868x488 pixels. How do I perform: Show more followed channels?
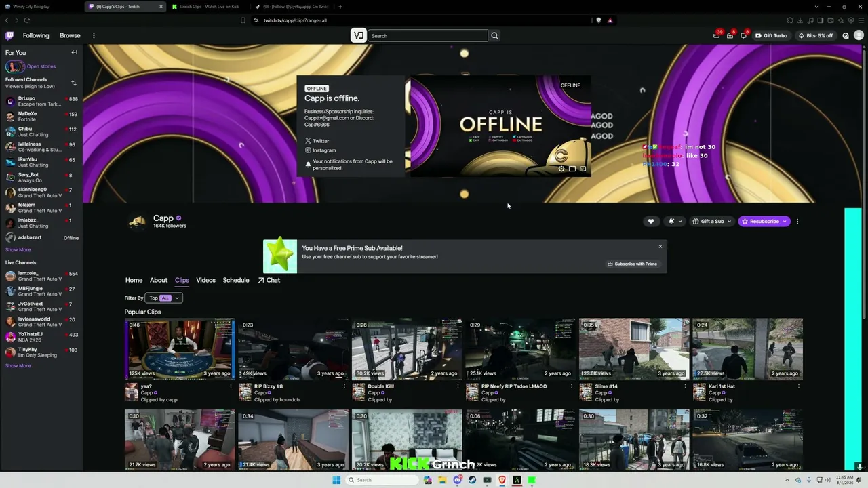tap(18, 249)
